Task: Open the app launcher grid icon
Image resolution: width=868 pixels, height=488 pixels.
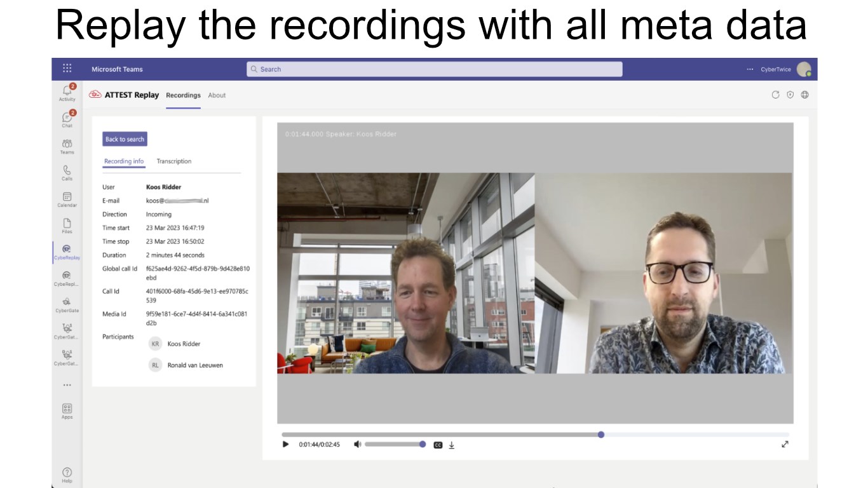Action: coord(67,69)
